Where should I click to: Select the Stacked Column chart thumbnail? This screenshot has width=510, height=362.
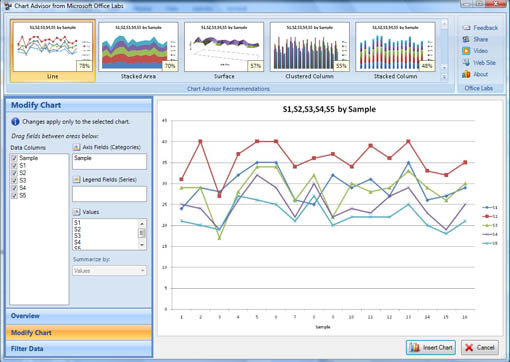click(395, 51)
